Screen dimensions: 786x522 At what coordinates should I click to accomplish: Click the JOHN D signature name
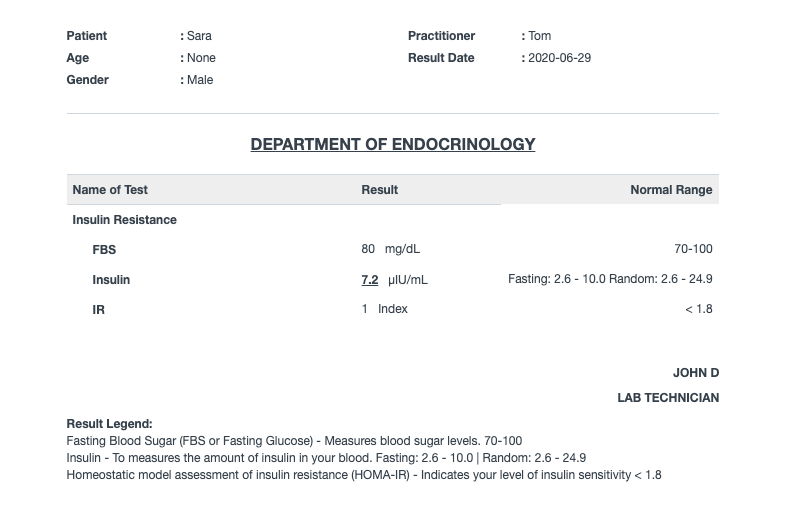[695, 373]
